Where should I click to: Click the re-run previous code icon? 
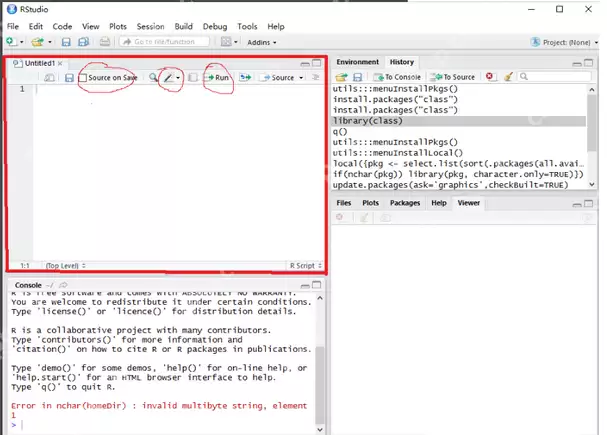(x=245, y=78)
